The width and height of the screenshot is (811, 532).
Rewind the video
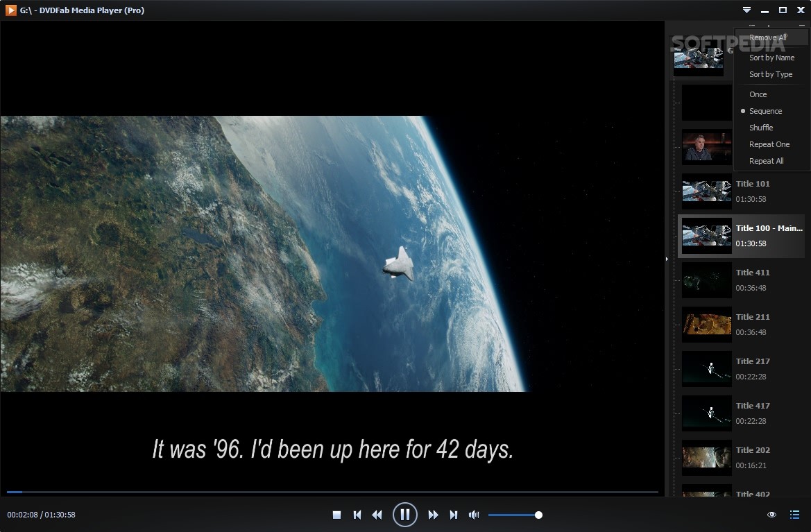click(377, 515)
